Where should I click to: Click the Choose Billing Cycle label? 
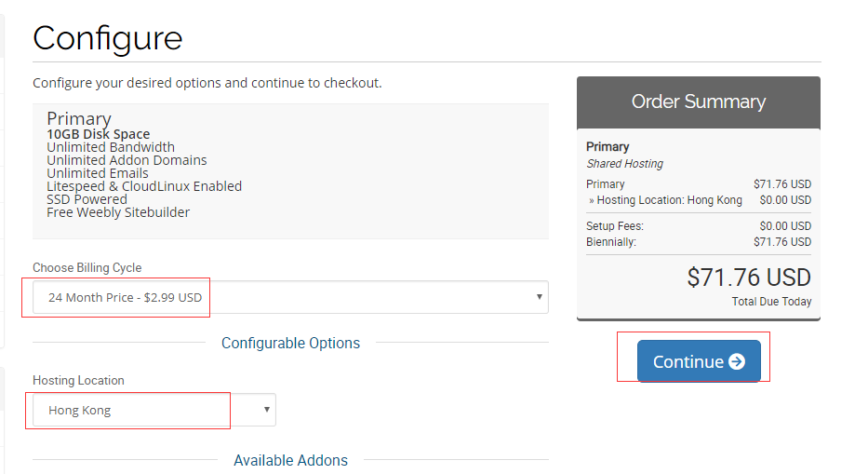pyautogui.click(x=87, y=268)
